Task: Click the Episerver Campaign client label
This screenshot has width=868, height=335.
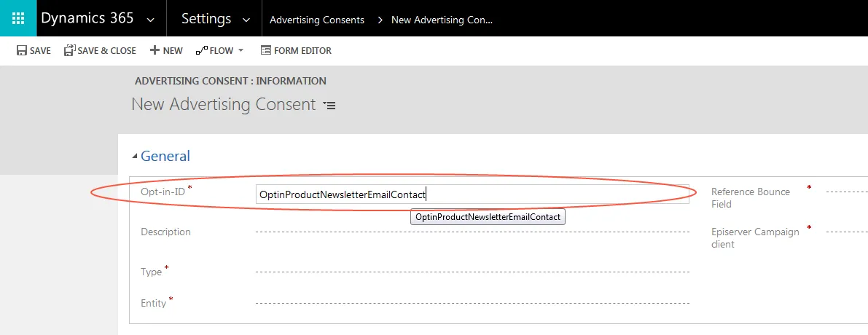Action: [x=755, y=237]
